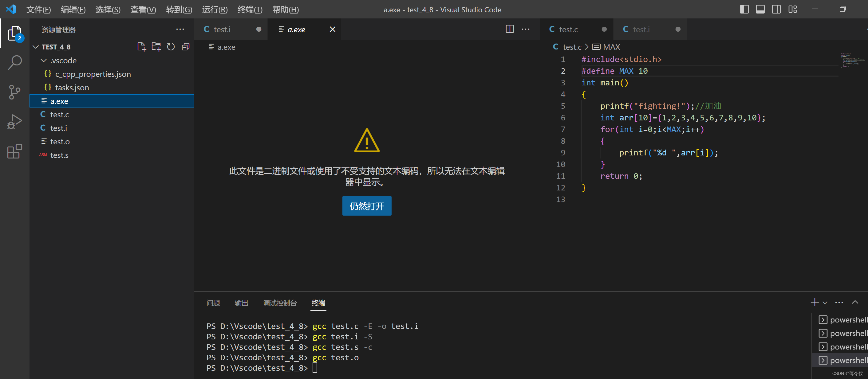Create a new terminal with plus icon

click(x=815, y=302)
